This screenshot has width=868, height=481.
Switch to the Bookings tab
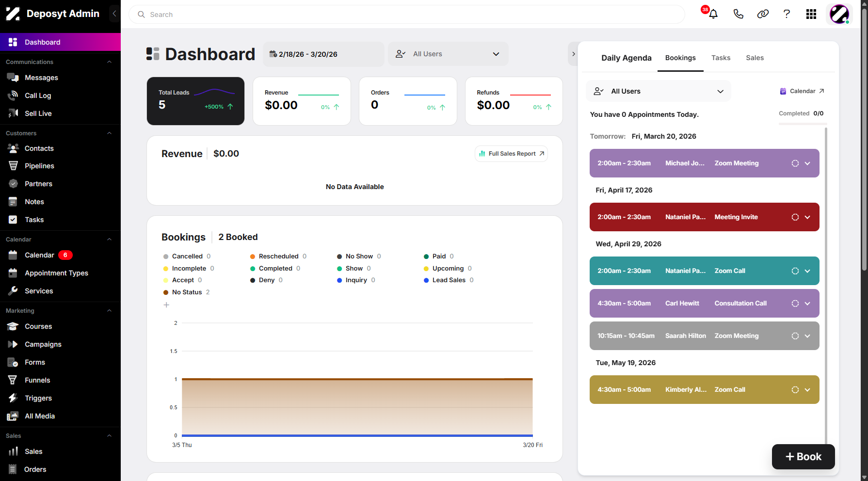680,58
